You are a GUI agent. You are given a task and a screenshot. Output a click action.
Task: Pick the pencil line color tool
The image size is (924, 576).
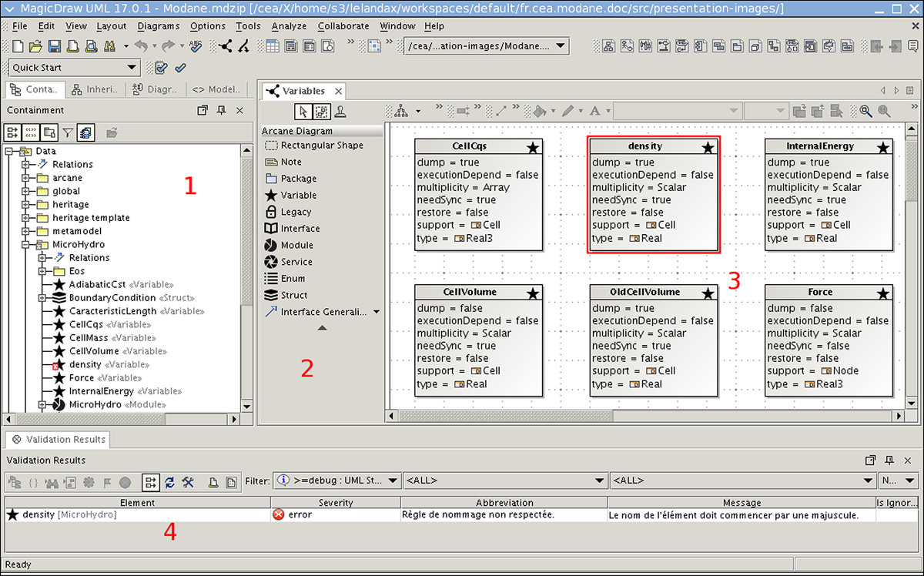pyautogui.click(x=568, y=111)
